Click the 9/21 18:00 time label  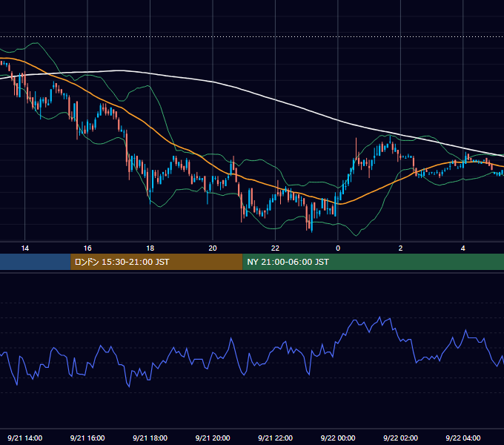point(150,438)
